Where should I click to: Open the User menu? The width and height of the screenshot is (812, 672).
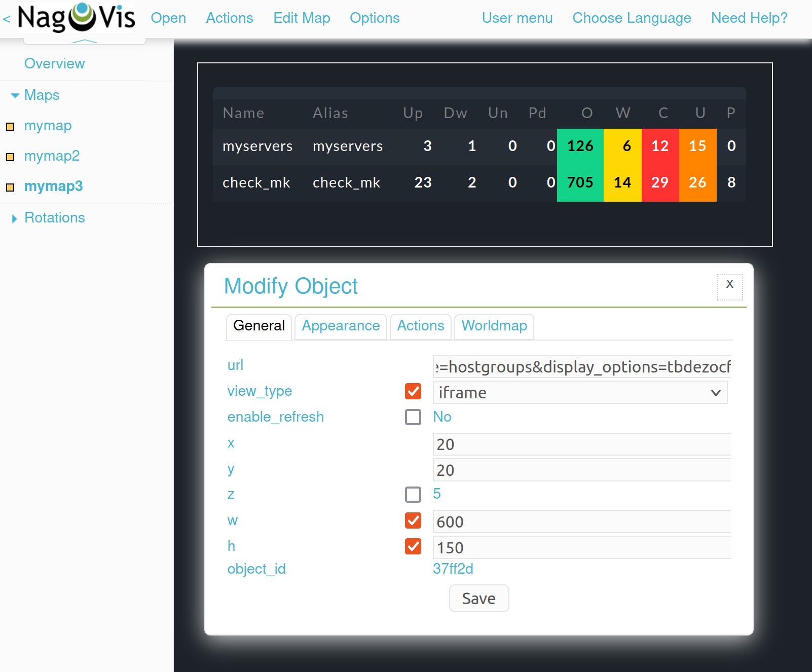coord(517,18)
